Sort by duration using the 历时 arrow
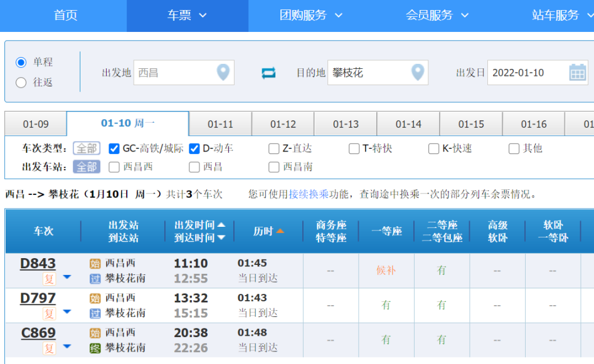 tap(280, 231)
